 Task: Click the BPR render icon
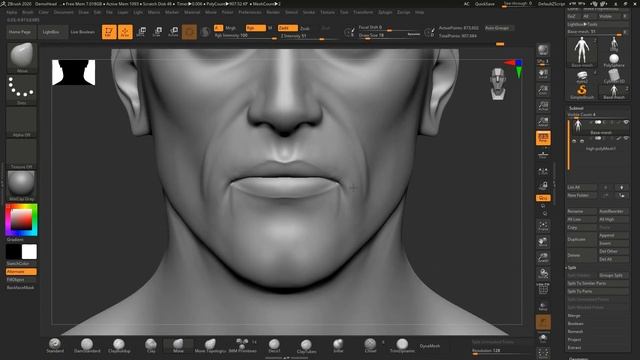point(543,51)
